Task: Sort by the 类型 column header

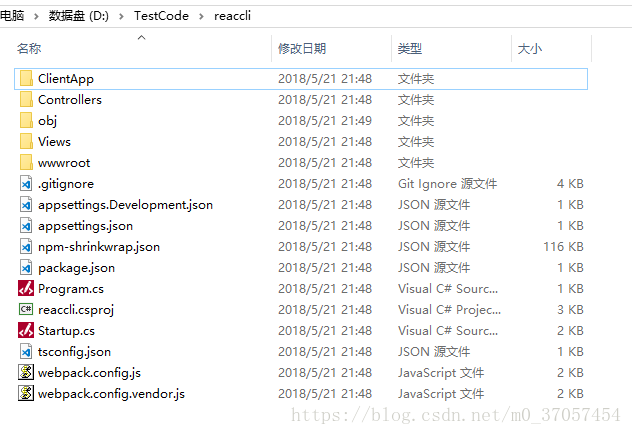Action: pos(410,49)
